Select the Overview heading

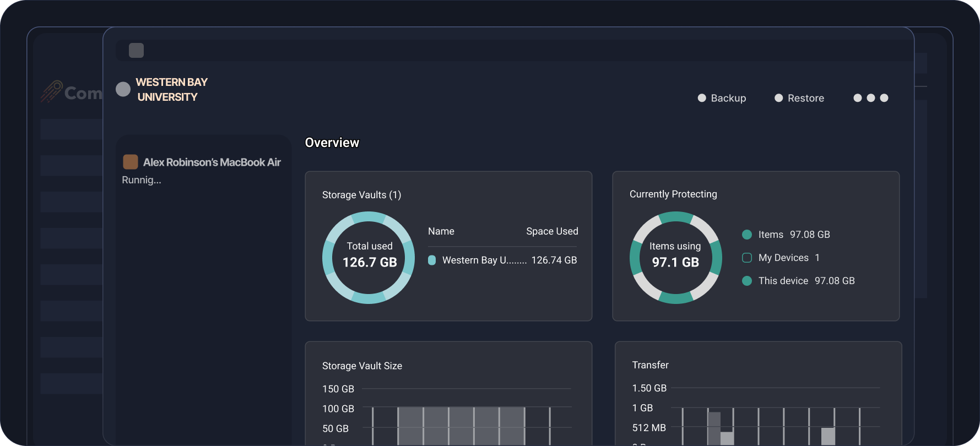coord(332,143)
